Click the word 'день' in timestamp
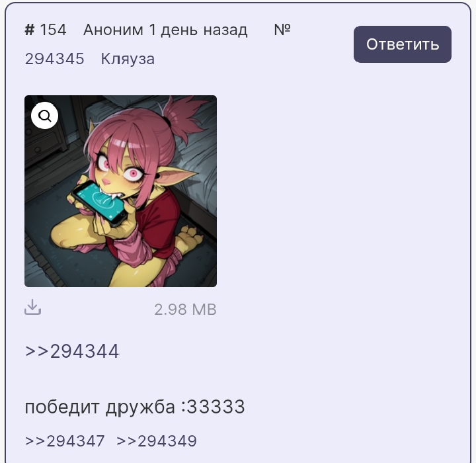Viewport: 476px width, 463px height. click(x=179, y=30)
